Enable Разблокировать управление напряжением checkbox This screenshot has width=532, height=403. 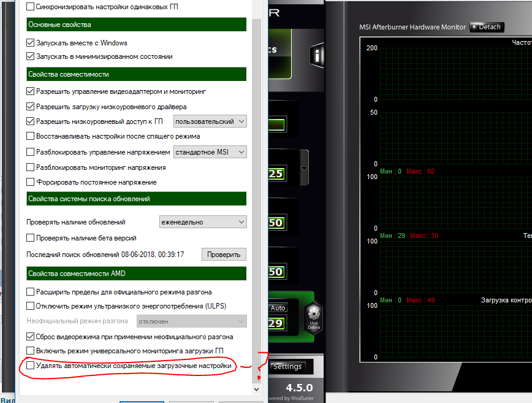pyautogui.click(x=30, y=152)
